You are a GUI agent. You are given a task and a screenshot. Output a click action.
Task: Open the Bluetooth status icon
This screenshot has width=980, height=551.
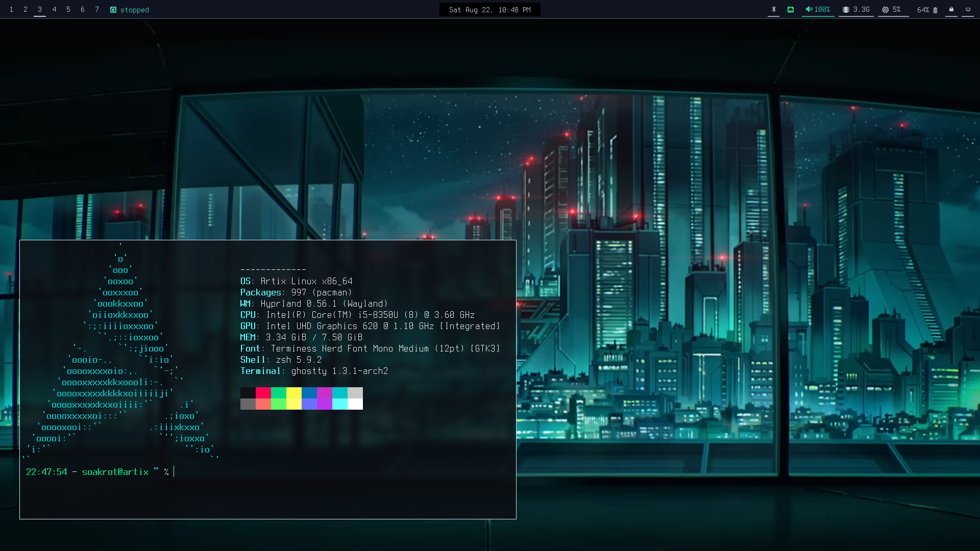[773, 10]
